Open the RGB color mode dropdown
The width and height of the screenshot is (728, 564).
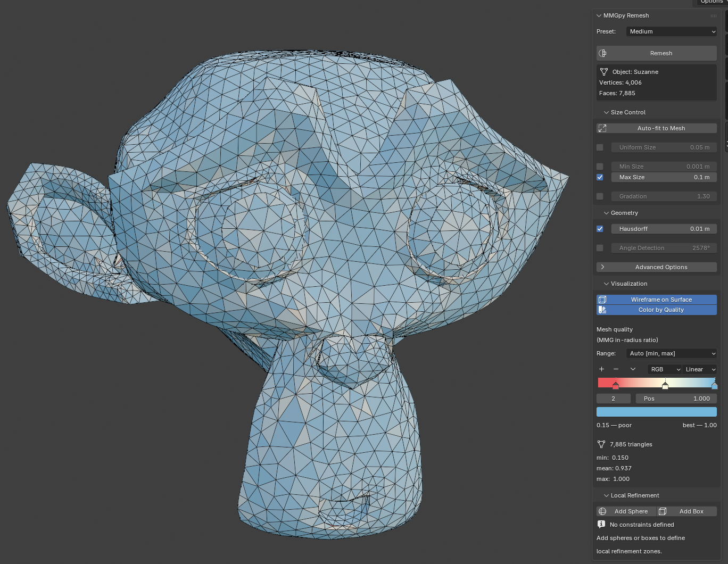pyautogui.click(x=665, y=369)
